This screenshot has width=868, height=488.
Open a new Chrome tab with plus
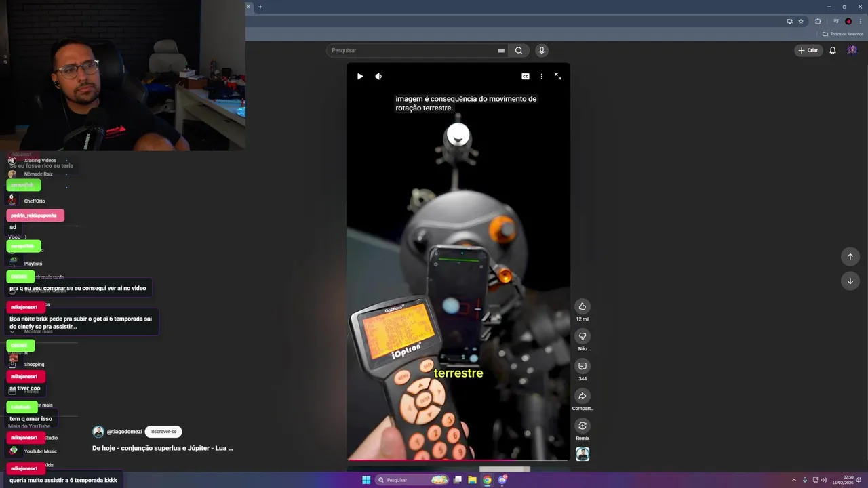[x=260, y=7]
